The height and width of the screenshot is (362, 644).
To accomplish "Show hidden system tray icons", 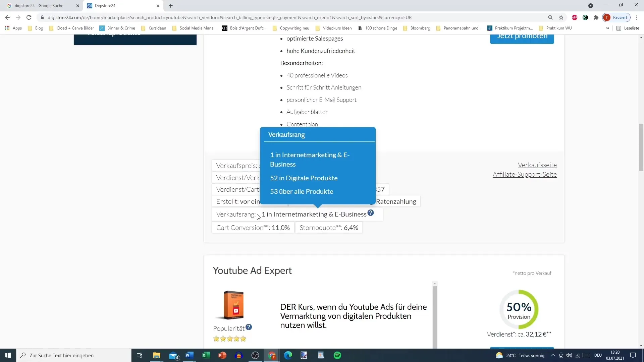I will (553, 355).
